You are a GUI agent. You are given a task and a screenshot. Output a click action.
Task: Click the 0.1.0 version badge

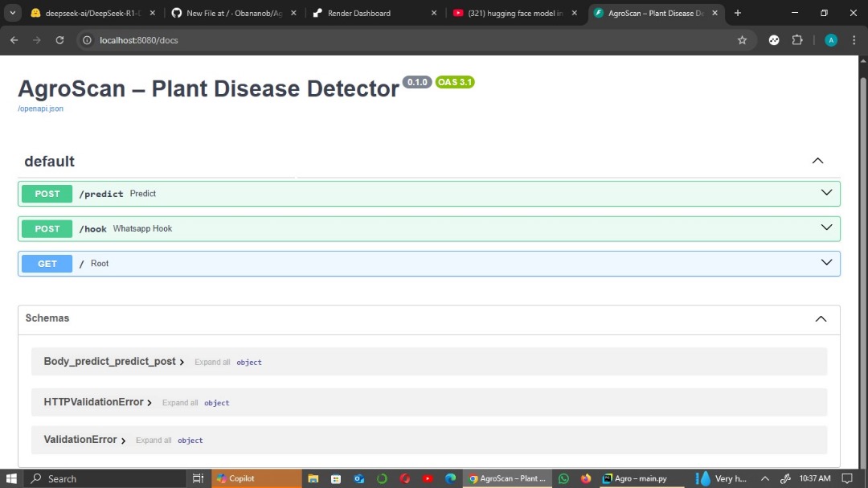(417, 82)
